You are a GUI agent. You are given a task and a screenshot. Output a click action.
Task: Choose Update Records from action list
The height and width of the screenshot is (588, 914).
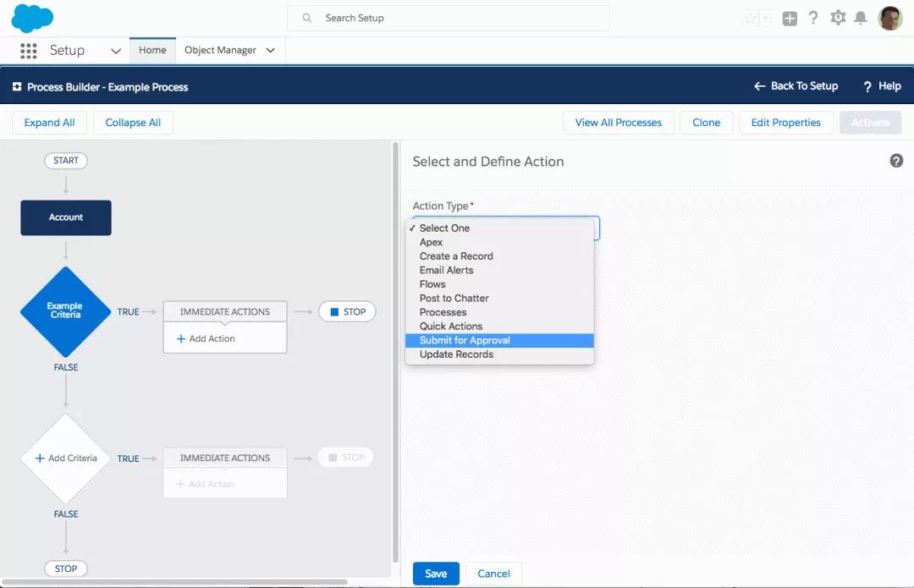tap(456, 354)
